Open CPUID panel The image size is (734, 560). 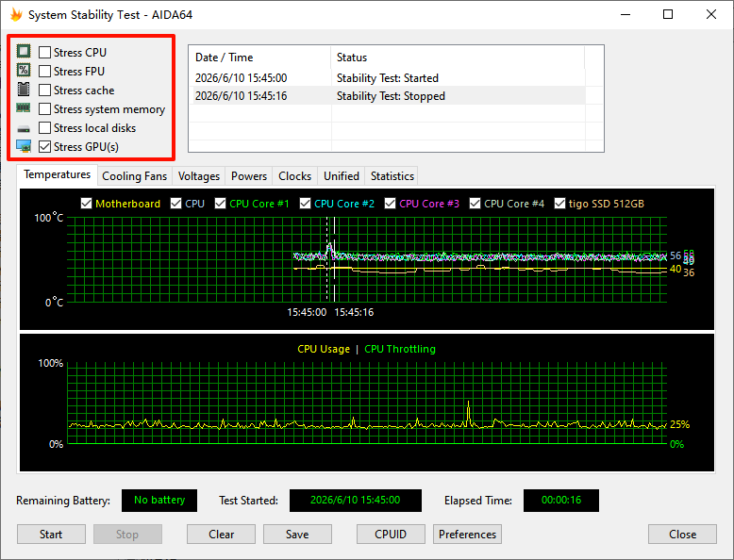(391, 535)
